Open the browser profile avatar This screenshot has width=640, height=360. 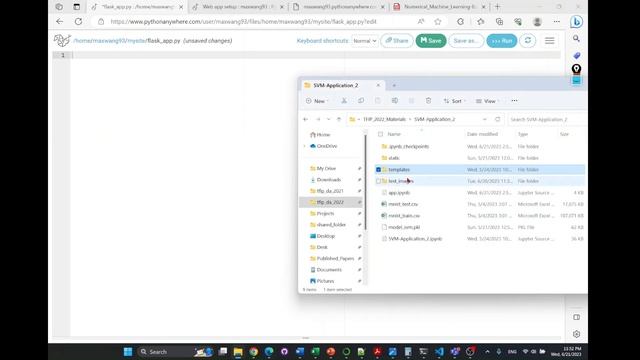537,22
